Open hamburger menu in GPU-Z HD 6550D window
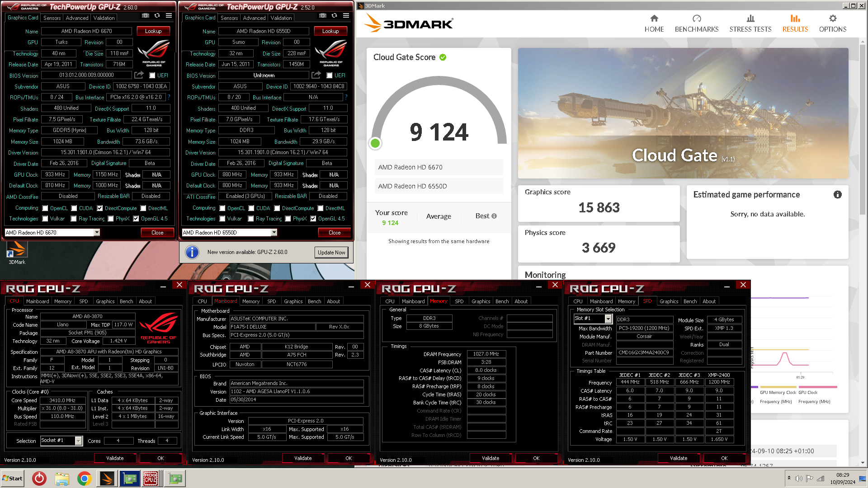 click(x=346, y=15)
